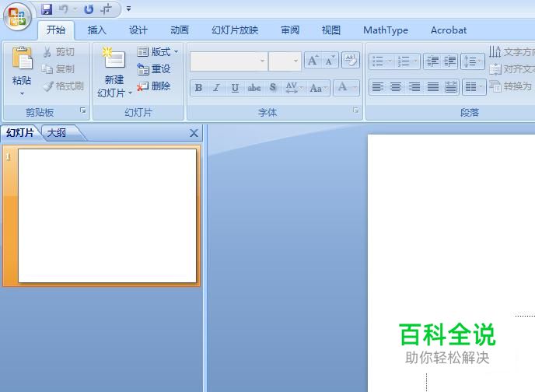Image resolution: width=535 pixels, height=392 pixels.
Task: Click the 粘贴 paste icon
Action: tap(23, 58)
